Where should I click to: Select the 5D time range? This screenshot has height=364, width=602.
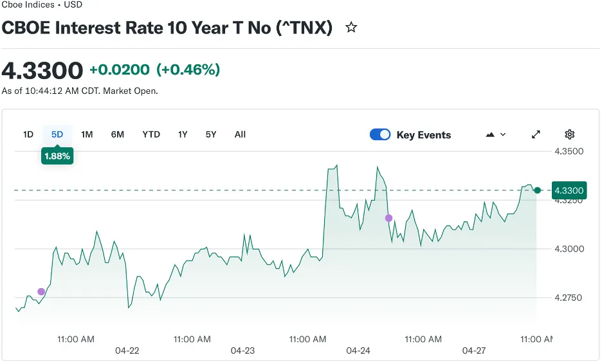(x=57, y=134)
